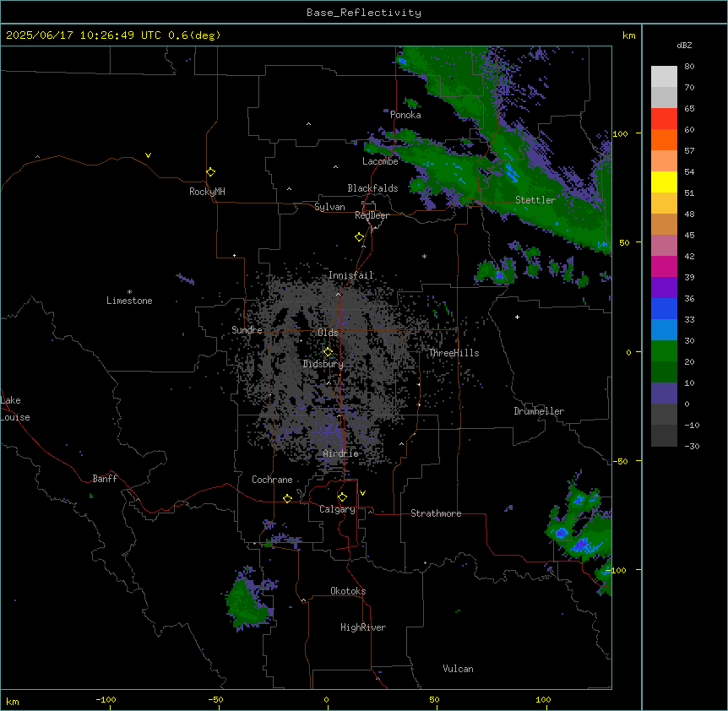Select the royal blue 36 dBZ legend swatch
This screenshot has height=711, width=728.
click(x=664, y=308)
